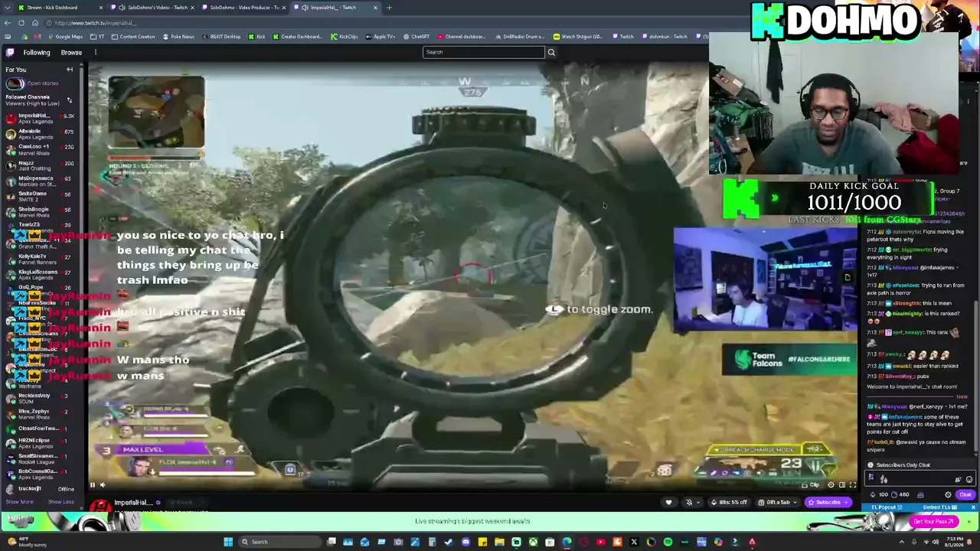
Task: Open ImperialHal channel in followed list
Action: (40, 119)
